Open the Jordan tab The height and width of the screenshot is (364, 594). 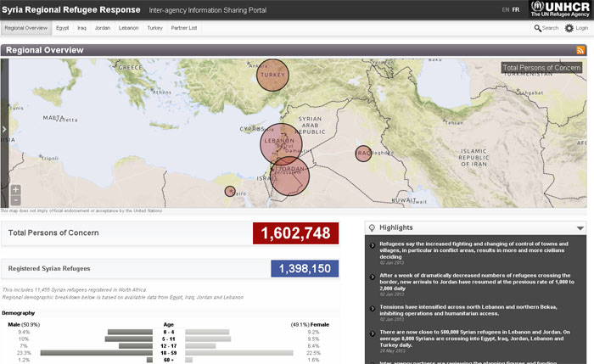coord(103,28)
